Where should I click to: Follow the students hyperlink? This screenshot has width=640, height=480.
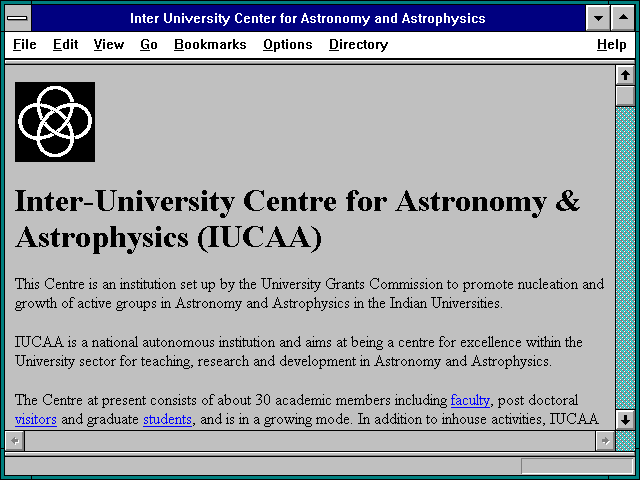[167, 419]
